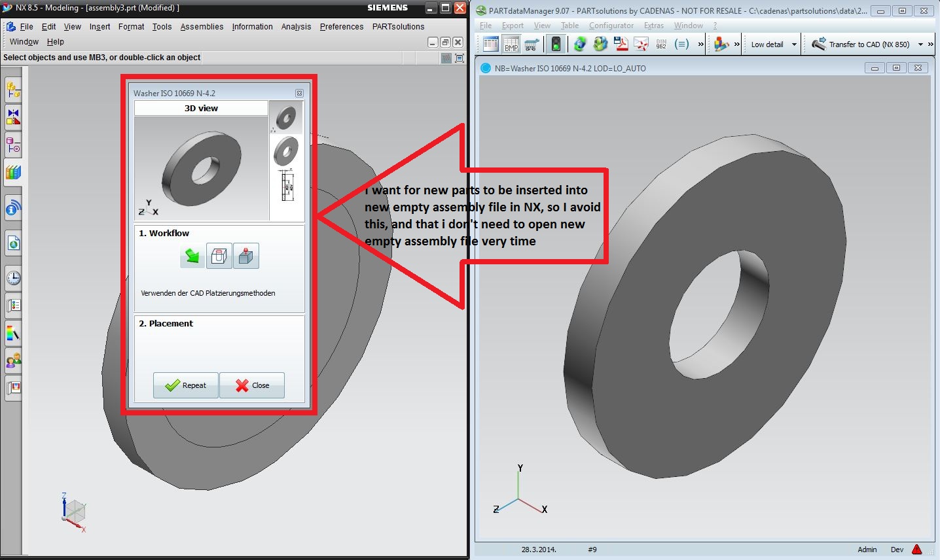Click the Close button in washer dialog
940x560 pixels.
coord(252,385)
